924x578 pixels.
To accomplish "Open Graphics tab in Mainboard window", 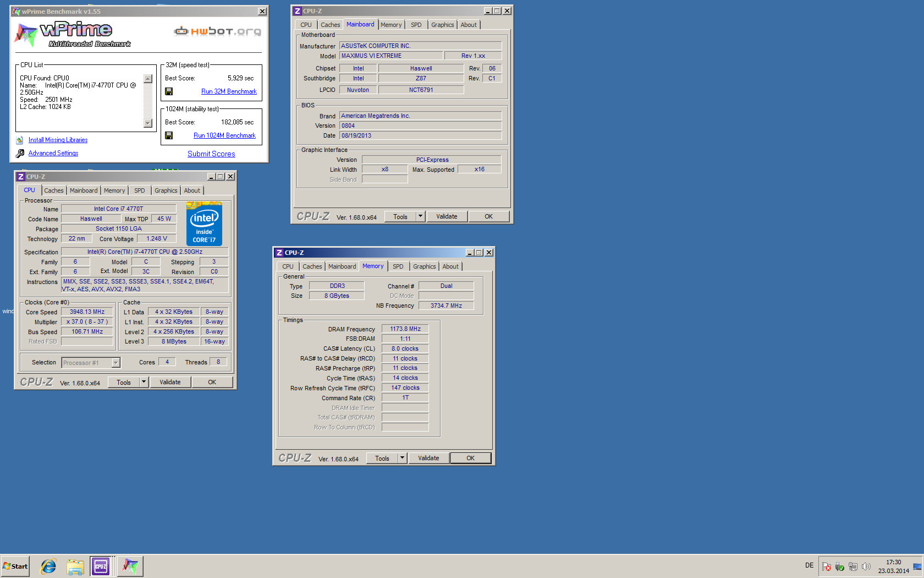I will point(443,25).
